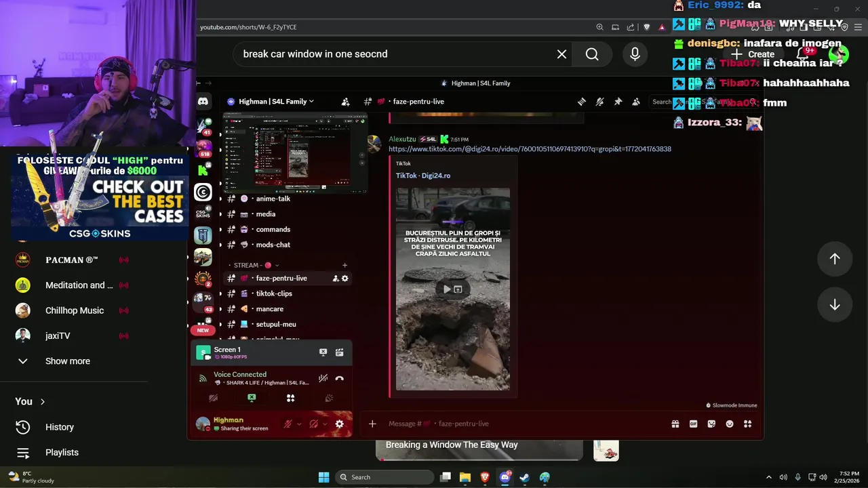The image size is (868, 488).
Task: Click TikTok · Digi24.ro embed title
Action: click(423, 176)
